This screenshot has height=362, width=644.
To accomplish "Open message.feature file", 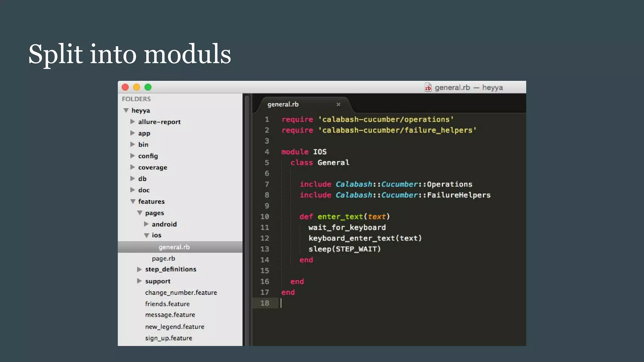I will click(170, 315).
